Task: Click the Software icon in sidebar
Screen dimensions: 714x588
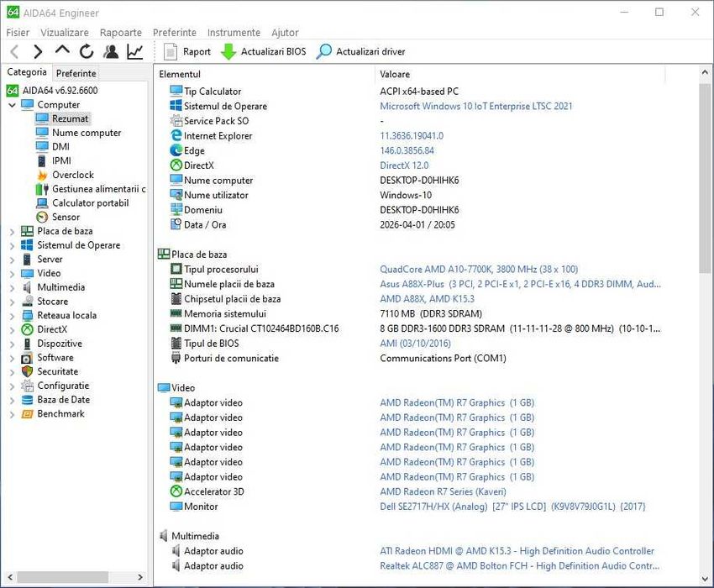Action: [x=28, y=358]
